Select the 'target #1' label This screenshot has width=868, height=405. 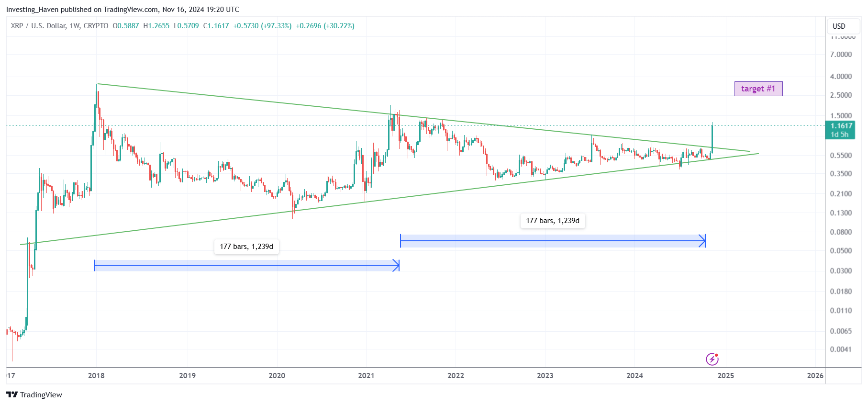click(x=758, y=89)
